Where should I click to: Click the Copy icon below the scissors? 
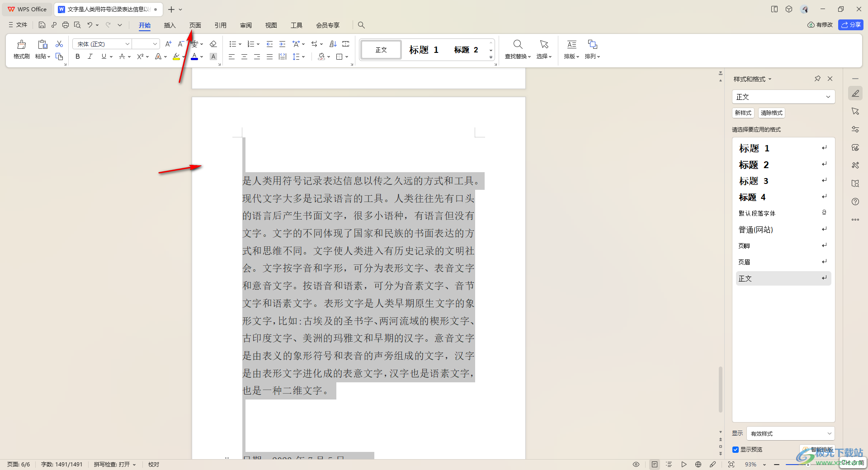point(59,56)
